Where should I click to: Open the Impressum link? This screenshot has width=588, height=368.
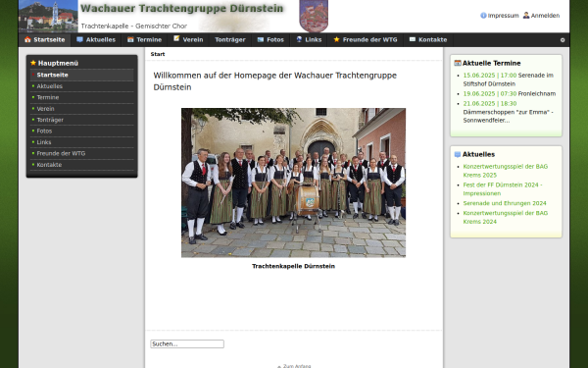click(x=503, y=16)
